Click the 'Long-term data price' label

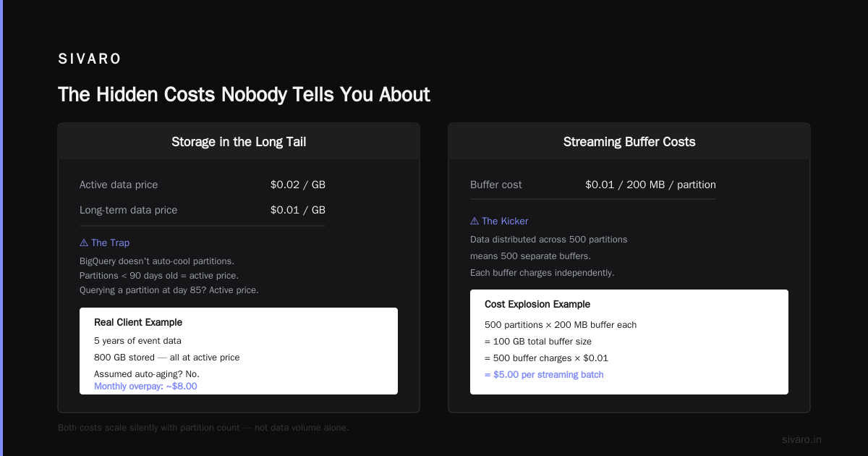tap(128, 210)
